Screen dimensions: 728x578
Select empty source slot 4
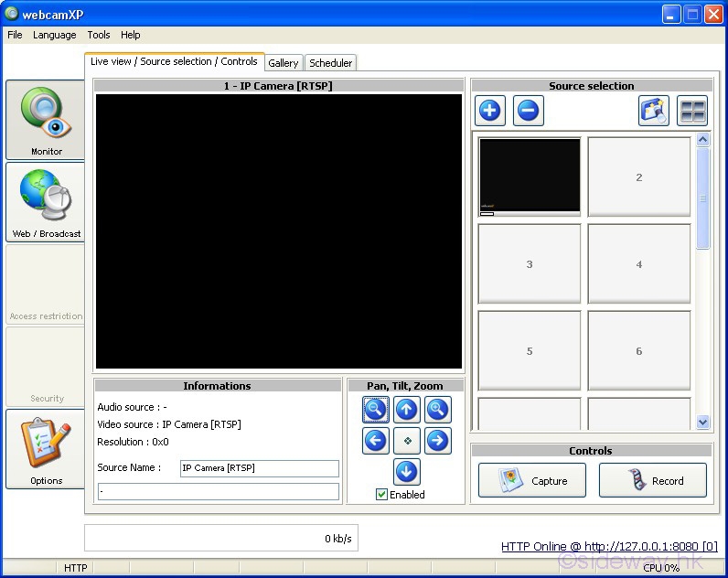[x=639, y=263]
